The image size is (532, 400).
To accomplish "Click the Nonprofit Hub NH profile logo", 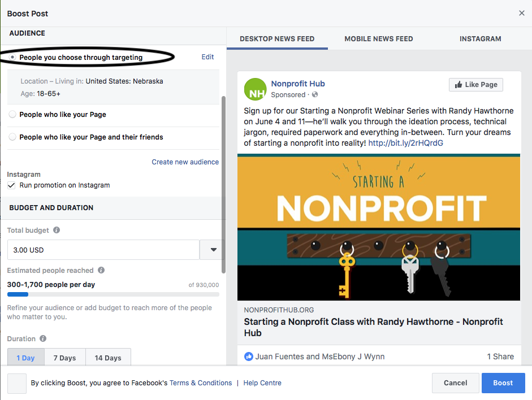I will click(x=255, y=89).
